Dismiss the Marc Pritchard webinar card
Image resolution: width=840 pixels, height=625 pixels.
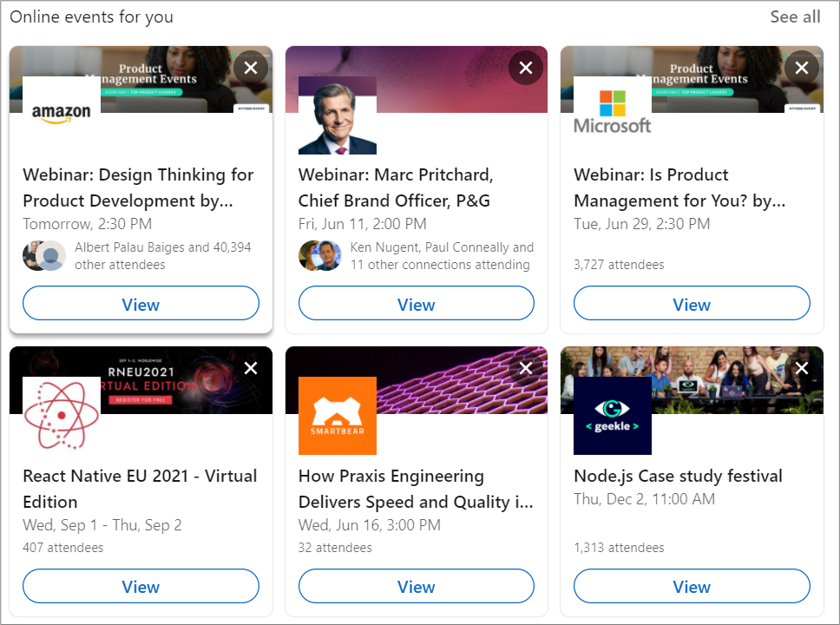coord(526,68)
